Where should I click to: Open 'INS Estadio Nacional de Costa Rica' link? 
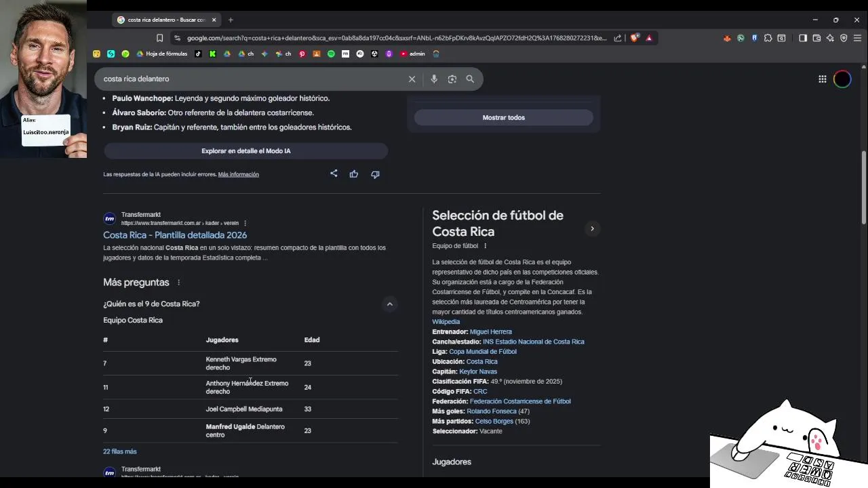(x=534, y=342)
